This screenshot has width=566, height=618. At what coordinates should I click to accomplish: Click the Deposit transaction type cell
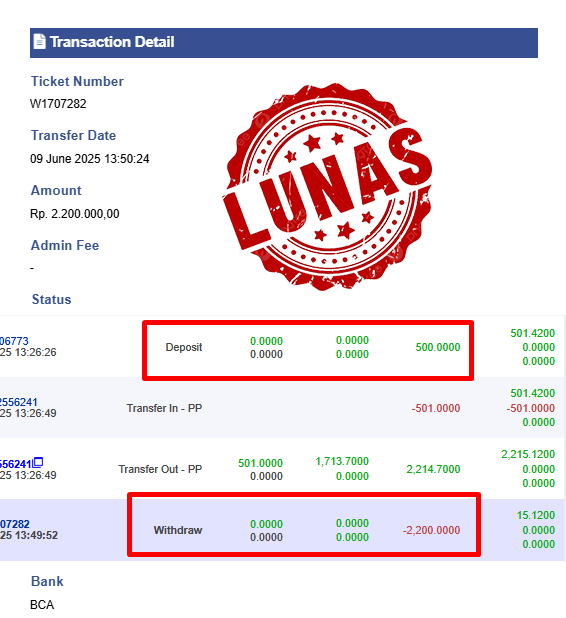[184, 347]
